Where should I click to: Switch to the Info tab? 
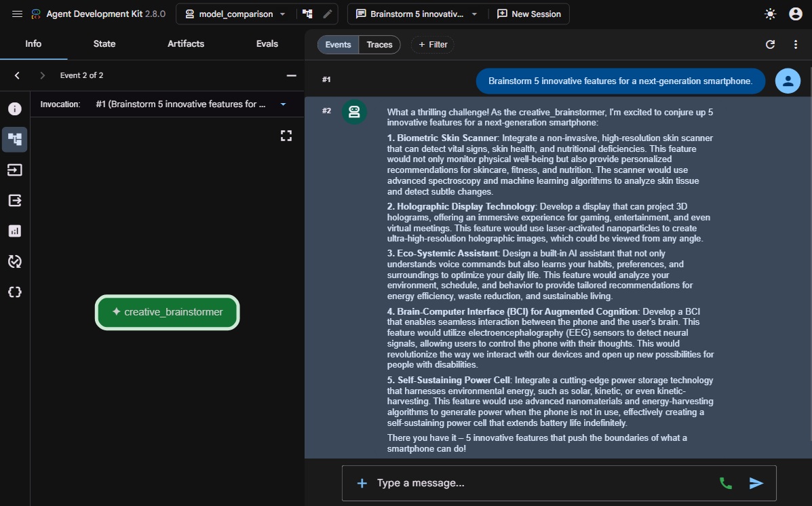pos(33,44)
